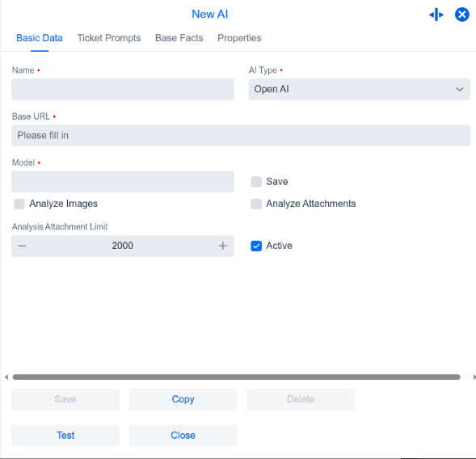476x459 pixels.
Task: Switch to the Properties tab
Action: (239, 38)
